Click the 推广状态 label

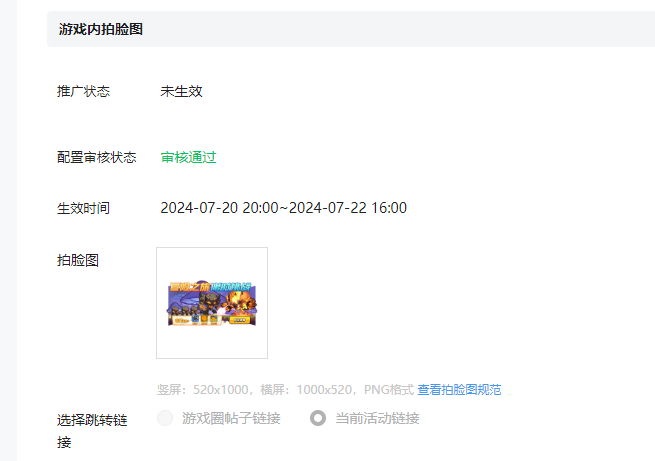(84, 91)
